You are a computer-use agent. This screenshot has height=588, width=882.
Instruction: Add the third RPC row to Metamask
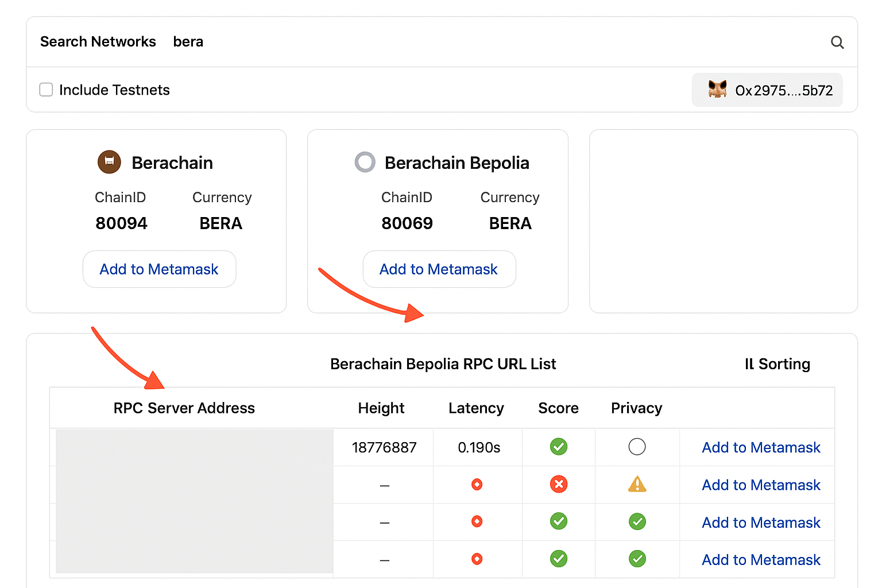click(761, 523)
